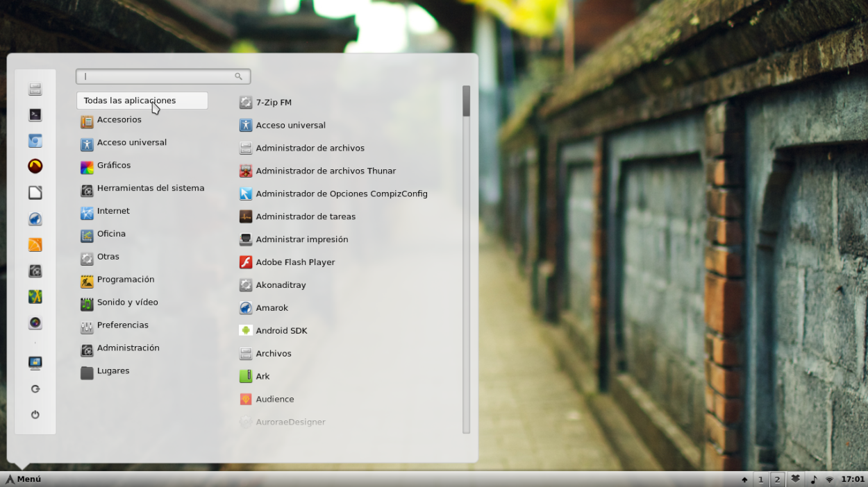Open the green-yellow X sidebar favorite

pos(35,297)
